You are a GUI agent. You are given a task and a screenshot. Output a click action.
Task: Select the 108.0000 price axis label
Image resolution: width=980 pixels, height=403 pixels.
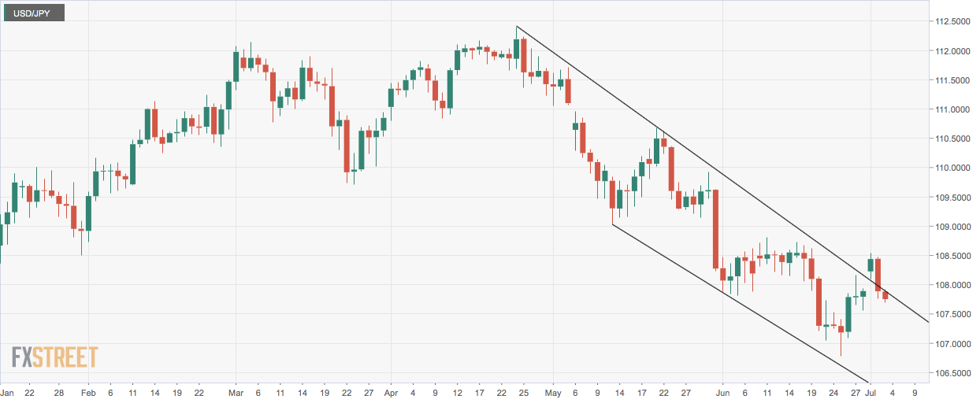955,286
